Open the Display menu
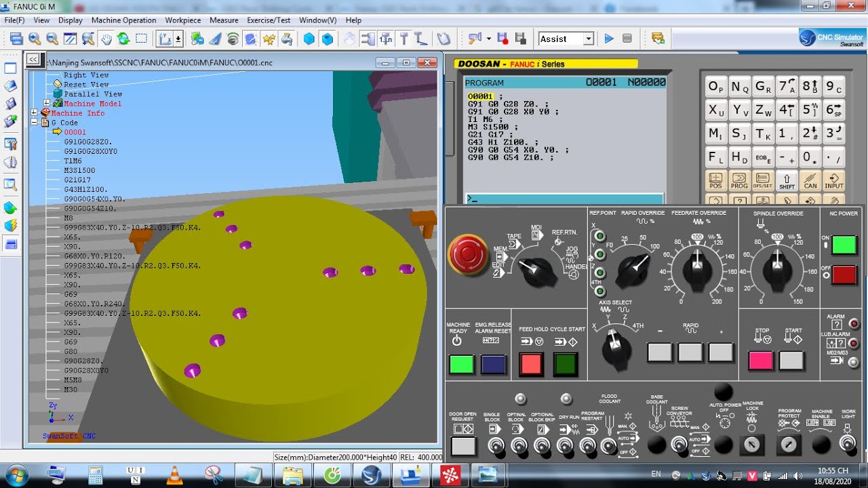This screenshot has width=868, height=488. click(x=71, y=20)
